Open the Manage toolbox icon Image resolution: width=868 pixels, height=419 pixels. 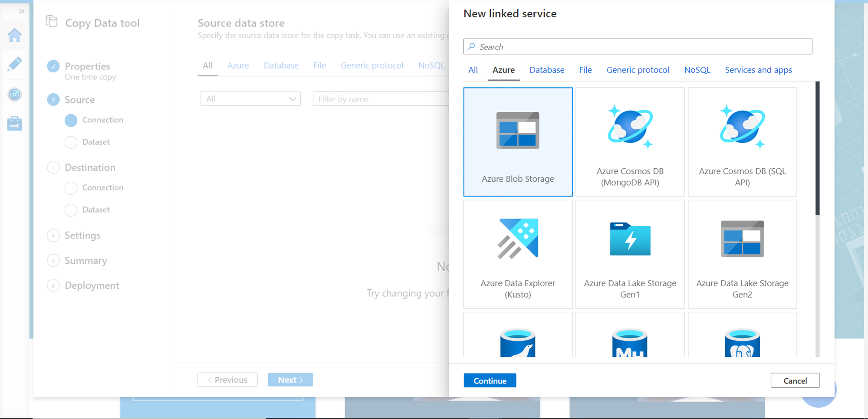15,124
